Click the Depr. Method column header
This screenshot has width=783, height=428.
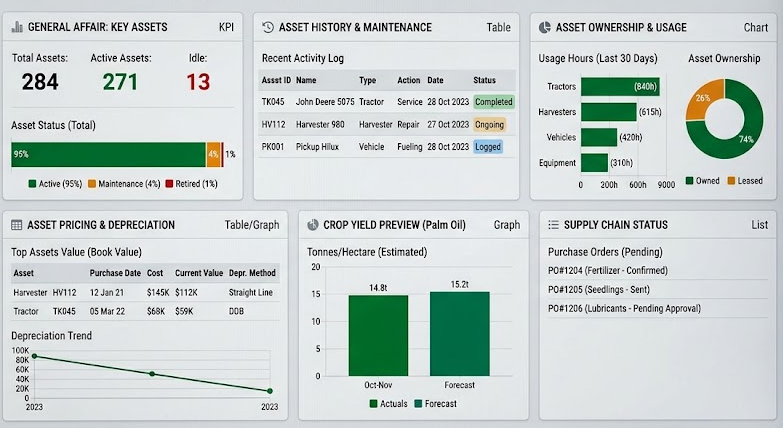pos(252,273)
